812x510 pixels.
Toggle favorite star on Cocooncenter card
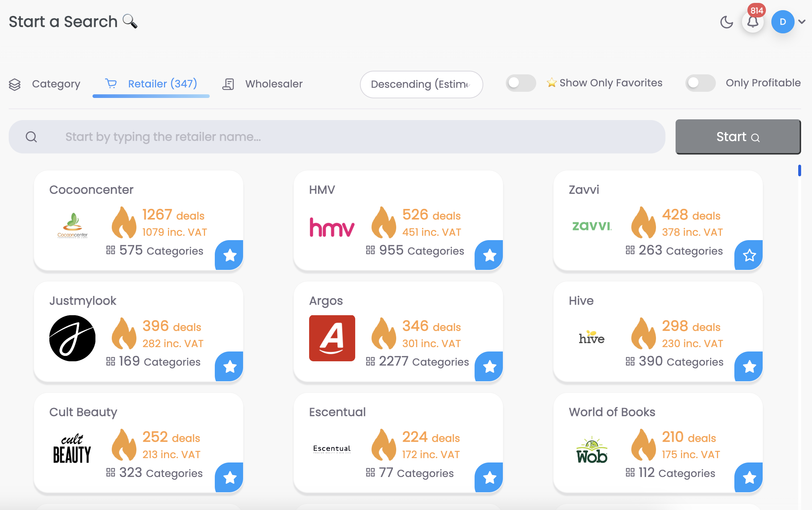click(229, 255)
